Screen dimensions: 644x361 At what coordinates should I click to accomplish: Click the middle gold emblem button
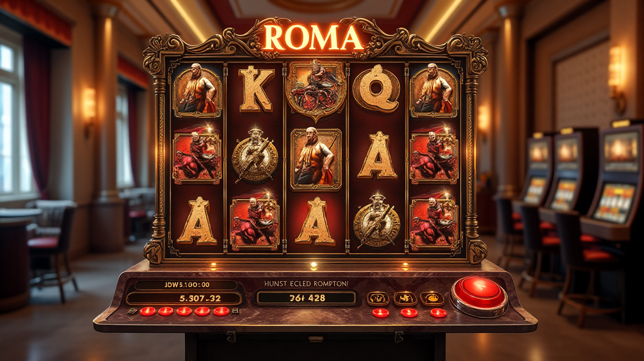tap(405, 299)
